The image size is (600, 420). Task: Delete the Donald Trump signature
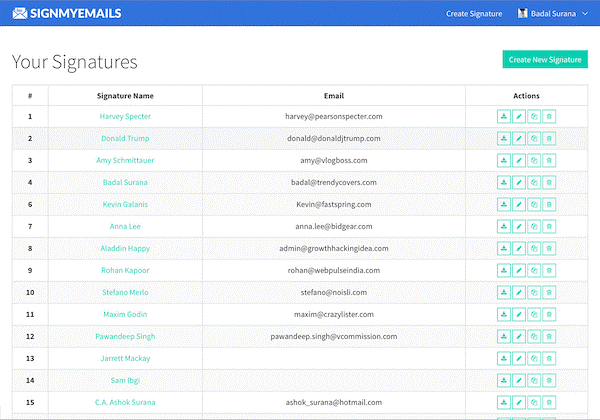point(549,138)
